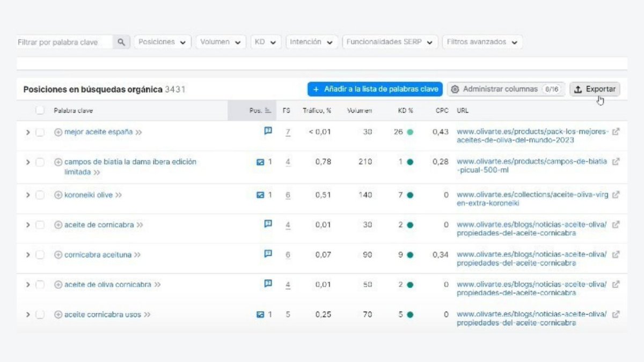Screen dimensions: 644x362
Task: Check the aceite cornicabra usos row checkbox
Action: [x=40, y=315]
